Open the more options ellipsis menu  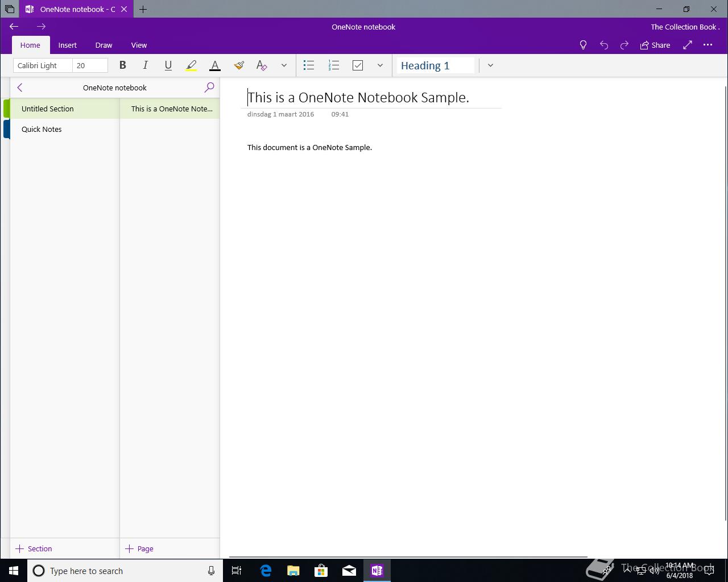pos(708,45)
